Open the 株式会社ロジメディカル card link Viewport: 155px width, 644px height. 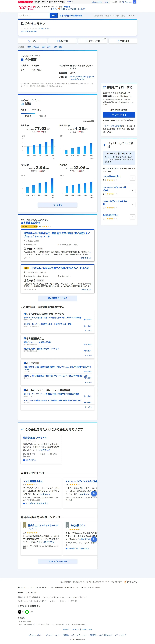tap(35, 438)
